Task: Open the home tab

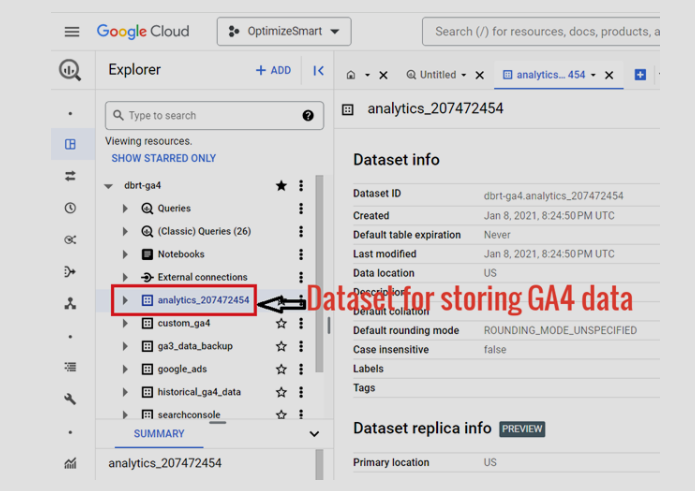Action: coord(351,75)
